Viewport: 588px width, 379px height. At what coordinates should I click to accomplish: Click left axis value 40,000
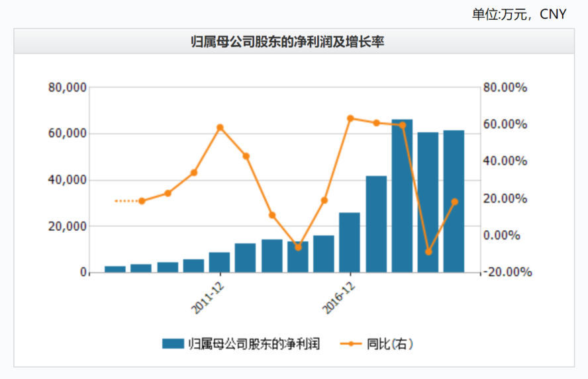coord(67,180)
